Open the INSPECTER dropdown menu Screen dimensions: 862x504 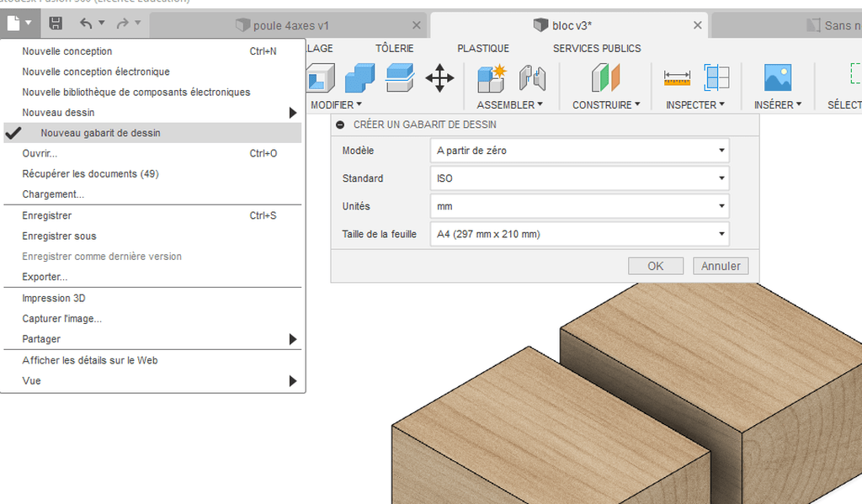click(x=695, y=104)
